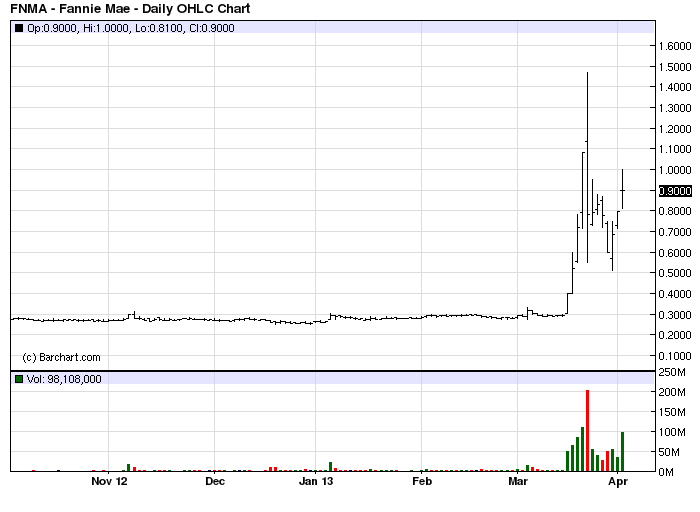
Task: Click the 'Apr' date axis label
Action: [618, 482]
